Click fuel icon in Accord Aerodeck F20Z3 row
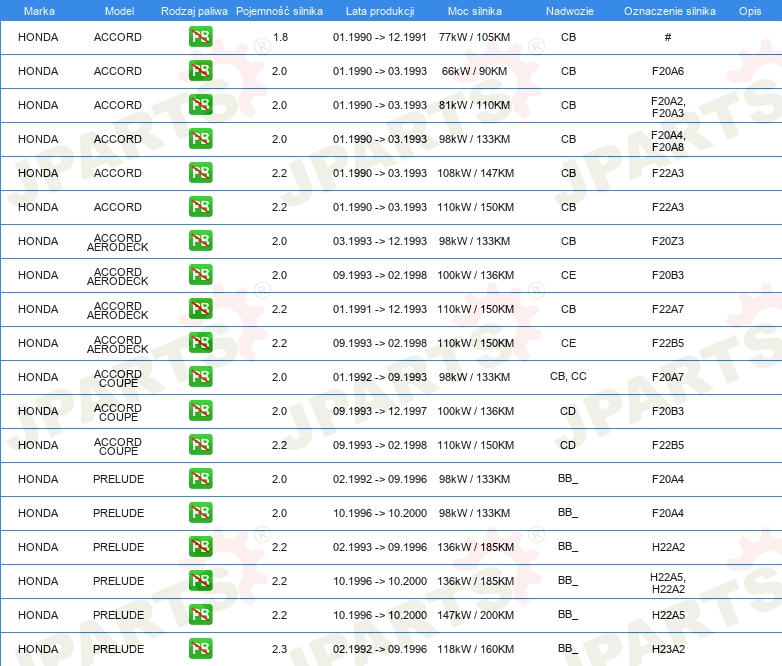Screen dimensions: 782x666 coord(200,241)
